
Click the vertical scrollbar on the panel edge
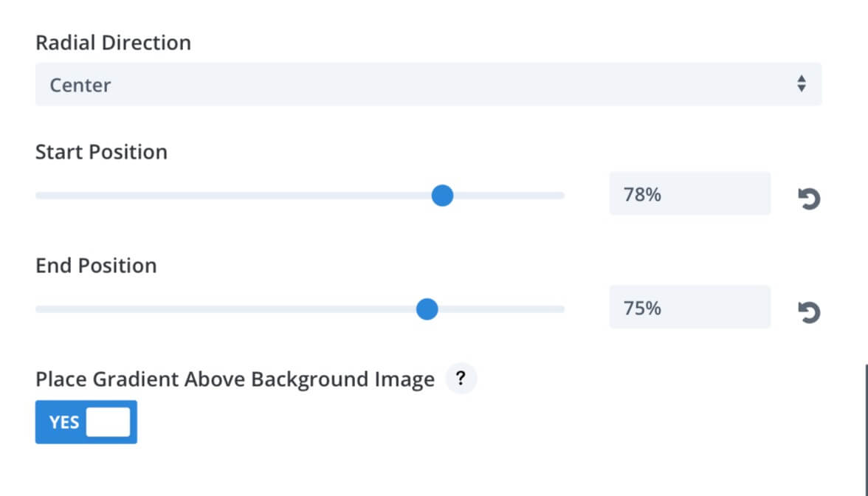point(867,430)
